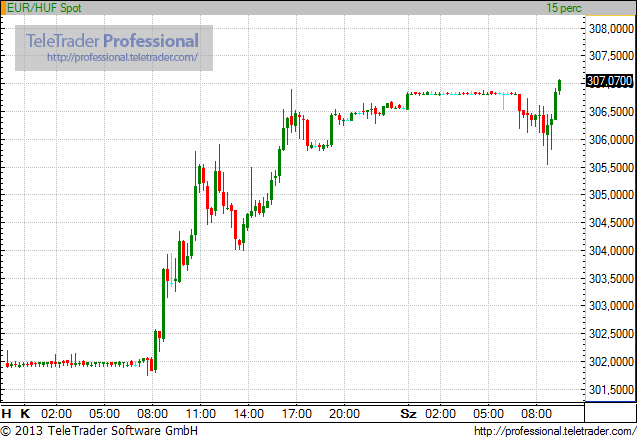Click the current price tag 307,0700
This screenshot has height=440, width=637.
[x=610, y=81]
